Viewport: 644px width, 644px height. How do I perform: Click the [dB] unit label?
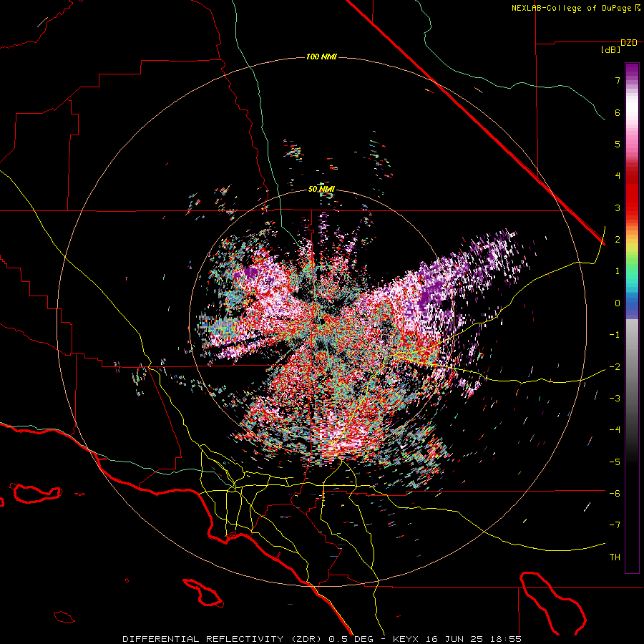click(x=611, y=50)
